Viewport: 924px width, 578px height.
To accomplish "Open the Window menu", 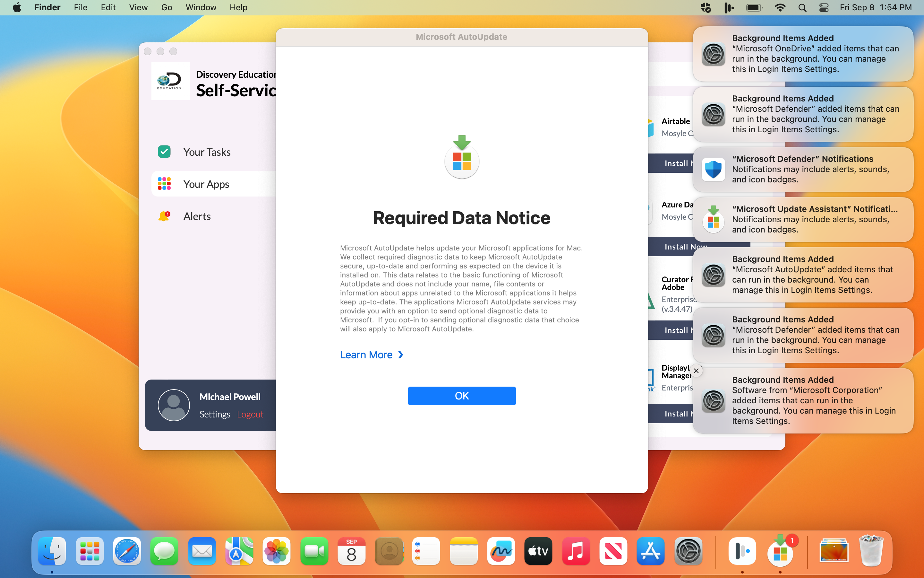I will click(x=201, y=8).
